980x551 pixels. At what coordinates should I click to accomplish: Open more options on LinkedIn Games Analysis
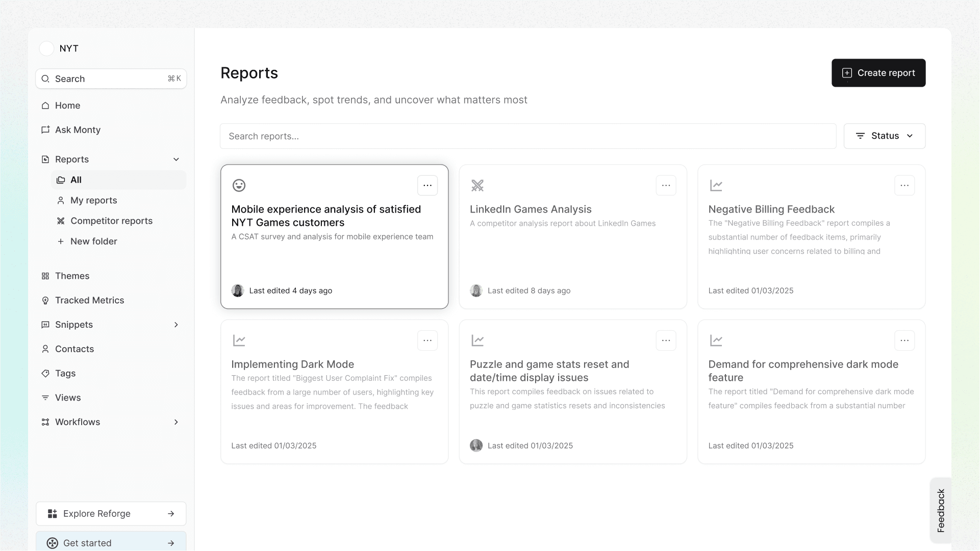coord(666,186)
